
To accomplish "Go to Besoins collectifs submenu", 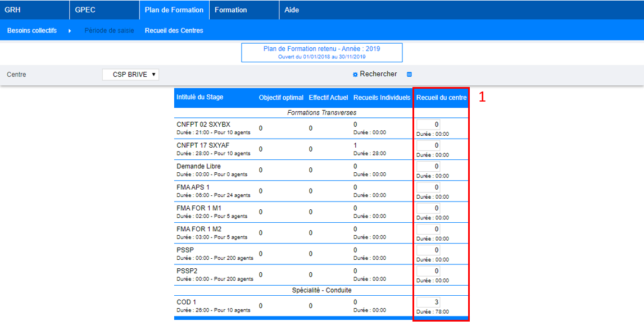I will [x=32, y=31].
